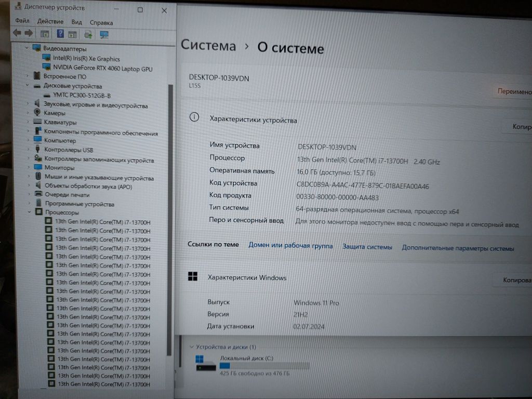The width and height of the screenshot is (532, 399).
Task: Click the Windows logo beside Характеристики Windows
Action: click(192, 276)
